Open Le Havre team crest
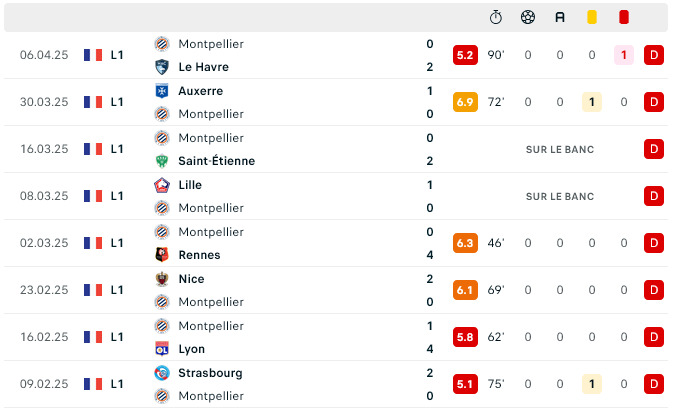 (x=161, y=67)
